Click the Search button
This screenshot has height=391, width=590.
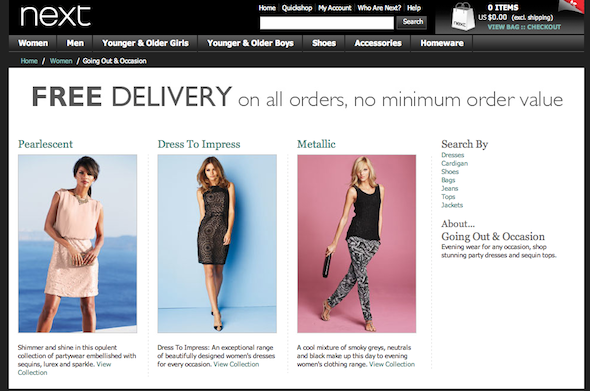[412, 22]
